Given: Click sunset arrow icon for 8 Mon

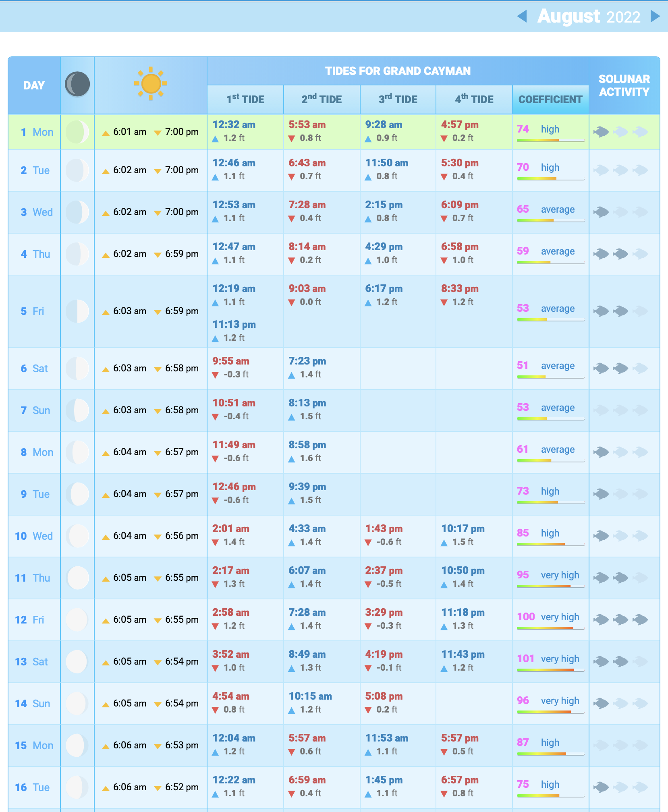Looking at the screenshot, I should pos(158,453).
